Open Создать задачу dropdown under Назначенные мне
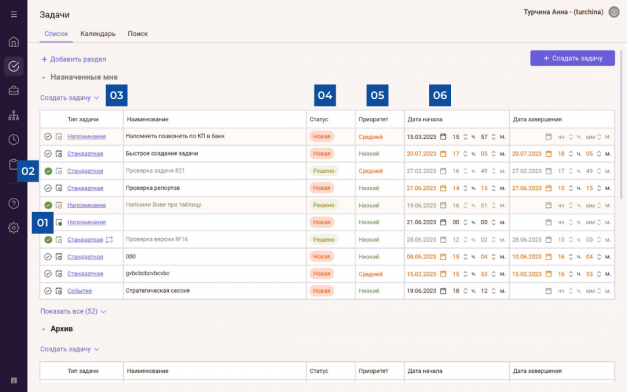The image size is (627, 392). [x=70, y=98]
